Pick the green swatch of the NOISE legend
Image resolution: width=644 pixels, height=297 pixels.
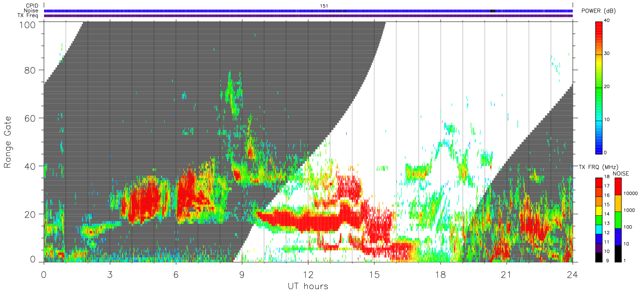coord(618,219)
